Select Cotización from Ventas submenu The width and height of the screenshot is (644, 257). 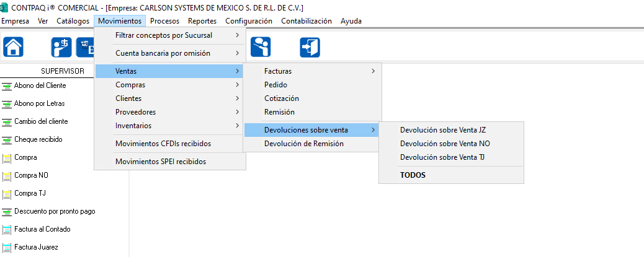click(313, 98)
